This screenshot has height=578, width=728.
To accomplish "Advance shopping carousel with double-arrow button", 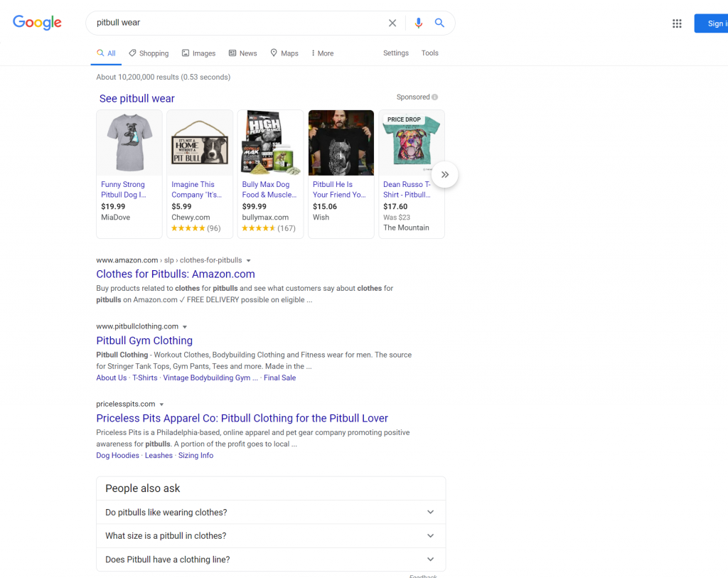I will 445,175.
